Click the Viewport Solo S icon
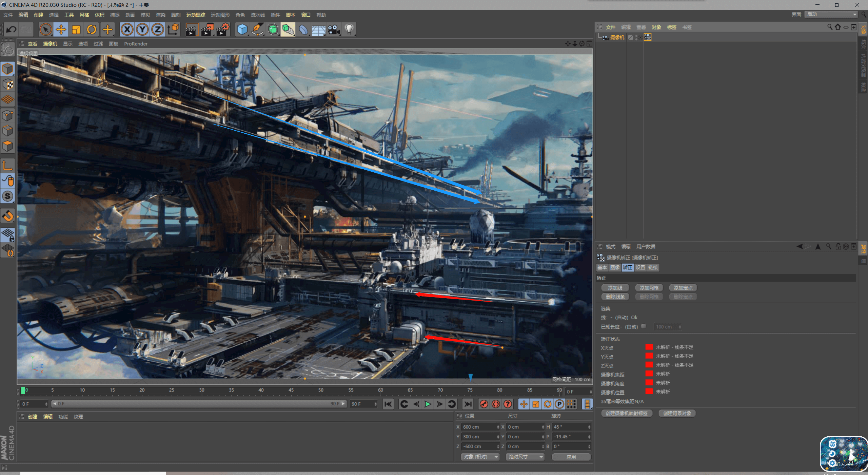The image size is (868, 475). pos(7,196)
